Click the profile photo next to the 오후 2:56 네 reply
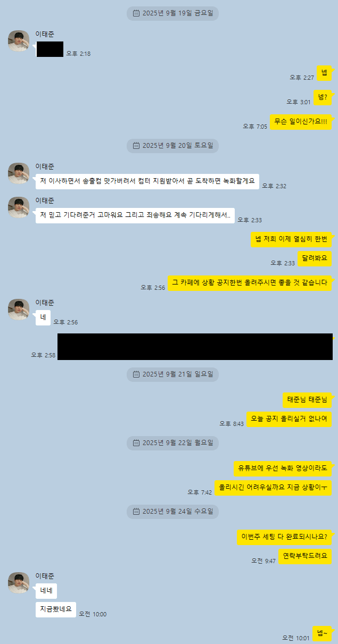This screenshot has height=644, width=338. 19,310
